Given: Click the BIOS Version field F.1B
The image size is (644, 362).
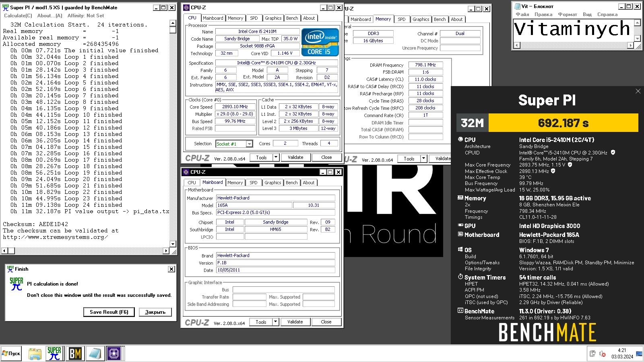Looking at the screenshot, I should pos(275,263).
